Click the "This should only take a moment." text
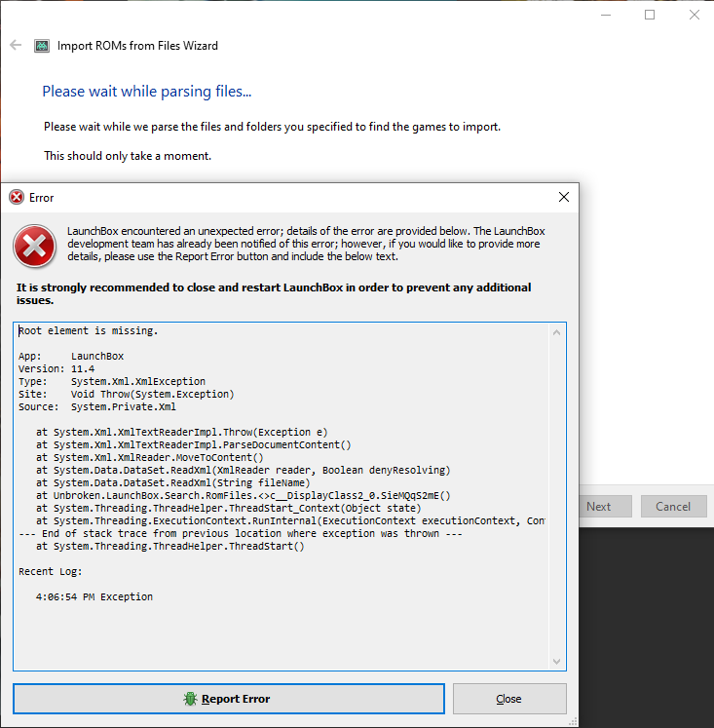 pyautogui.click(x=128, y=156)
